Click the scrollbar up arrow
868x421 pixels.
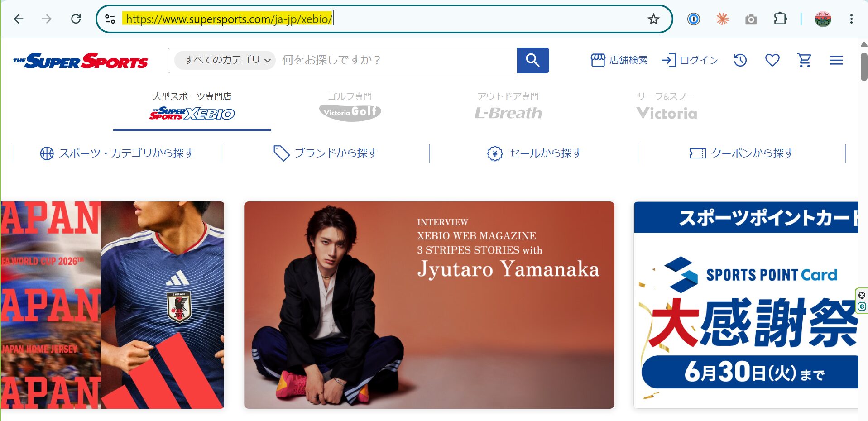864,44
